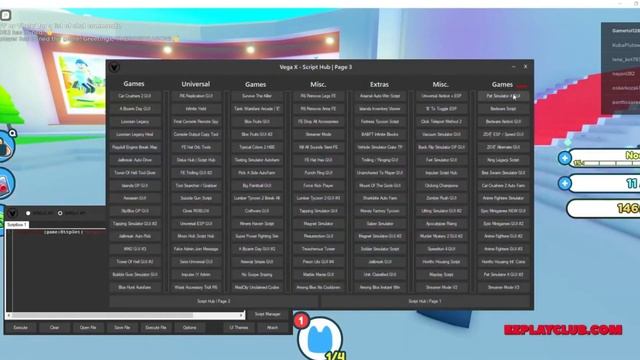
Task: Select the filled radio option beside Vega X logo
Action: point(28,213)
